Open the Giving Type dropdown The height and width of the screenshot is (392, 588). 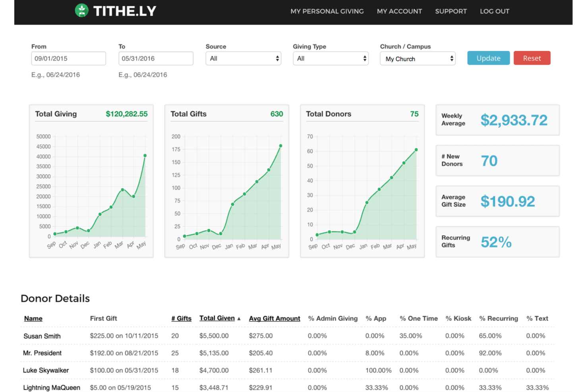(x=331, y=58)
